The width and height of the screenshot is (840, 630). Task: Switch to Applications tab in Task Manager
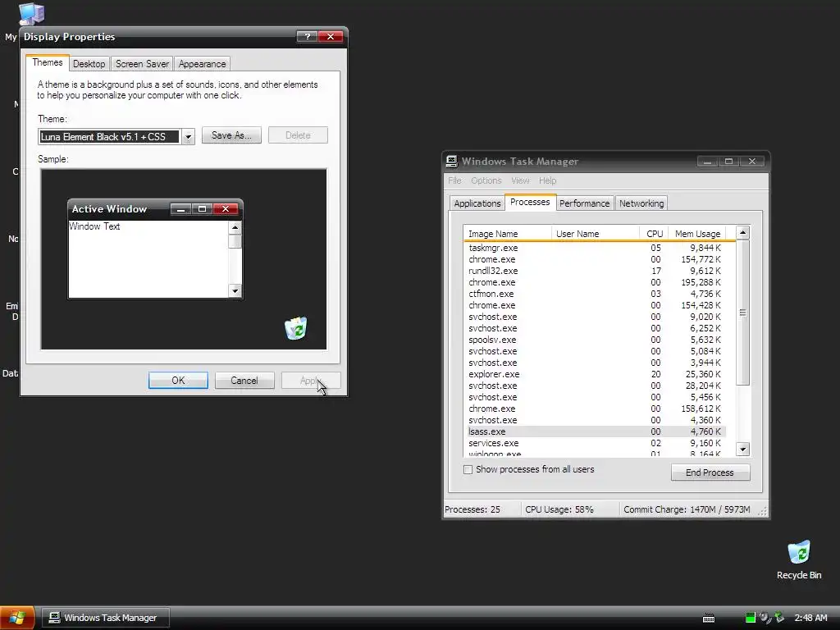coord(477,203)
